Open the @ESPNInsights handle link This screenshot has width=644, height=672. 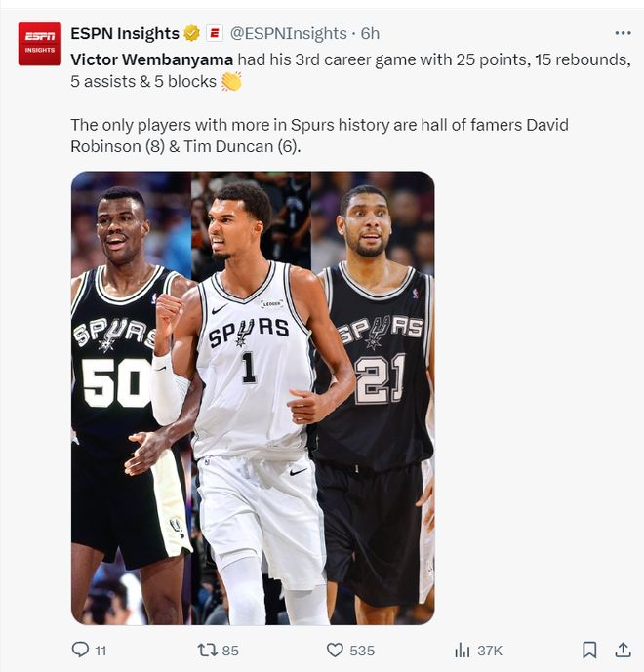point(288,33)
